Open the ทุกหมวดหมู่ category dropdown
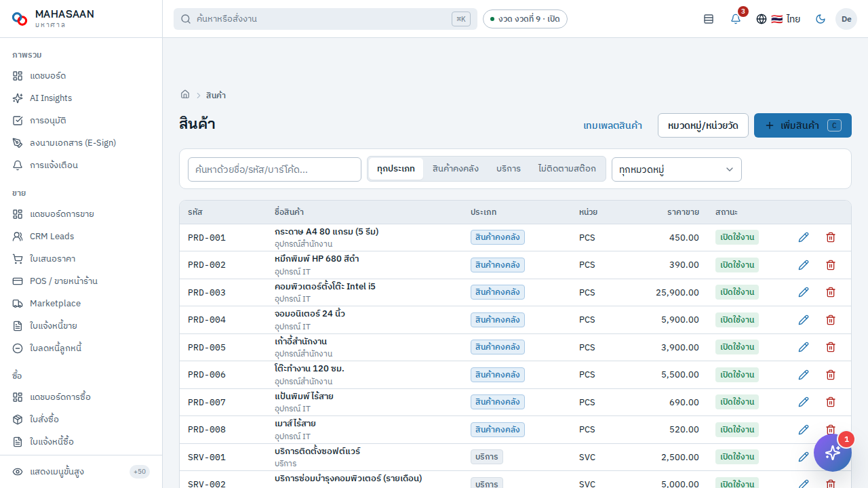This screenshot has width=868, height=488. tap(677, 169)
